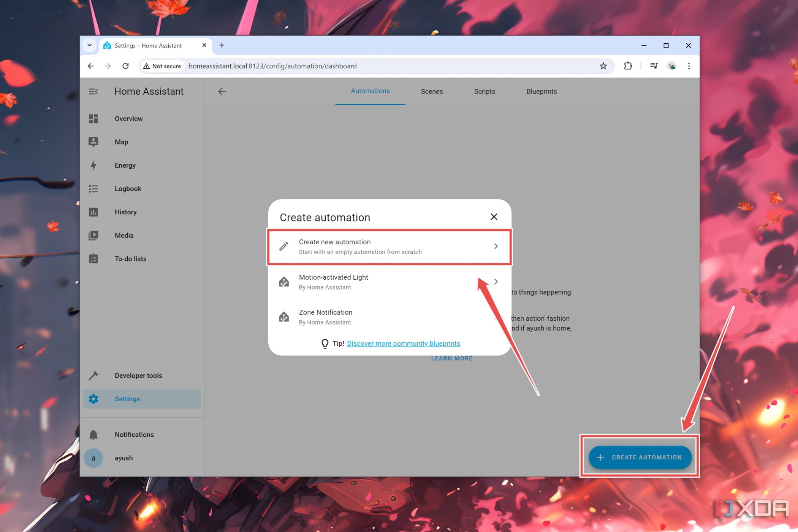Screen dimensions: 798x532
Task: Click the Scripts tab
Action: coord(485,92)
